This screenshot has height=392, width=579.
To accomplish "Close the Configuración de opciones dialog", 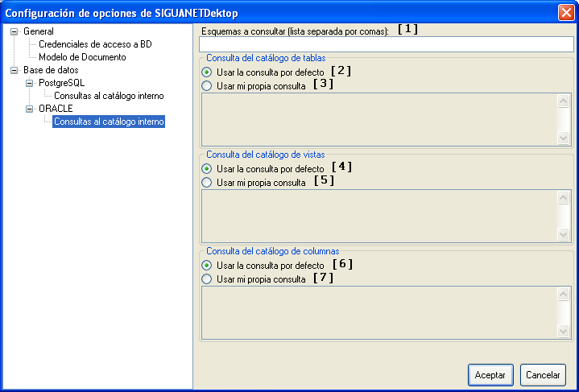I will point(566,13).
